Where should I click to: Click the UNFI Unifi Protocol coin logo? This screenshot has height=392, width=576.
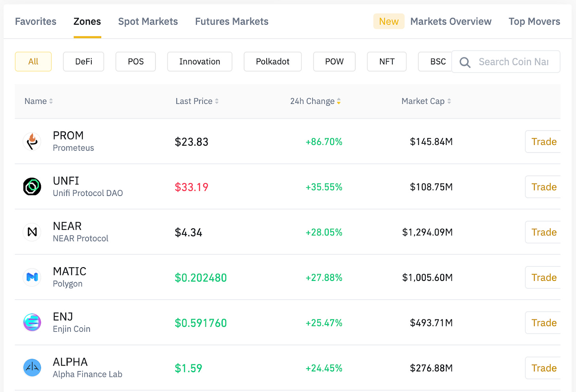[x=32, y=187]
